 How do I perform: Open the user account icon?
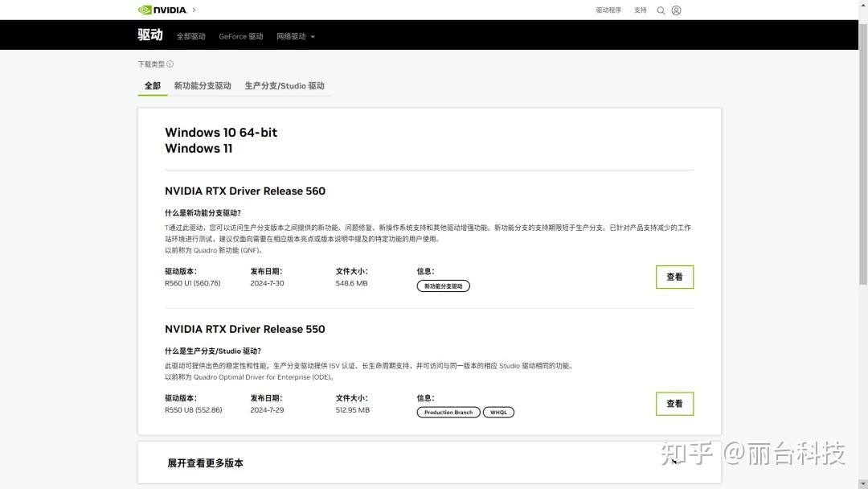pyautogui.click(x=676, y=10)
